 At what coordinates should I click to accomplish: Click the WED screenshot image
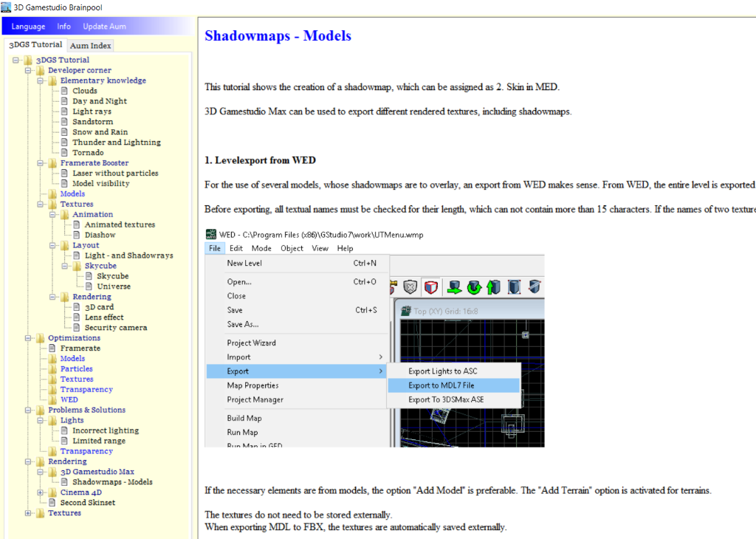click(x=374, y=338)
